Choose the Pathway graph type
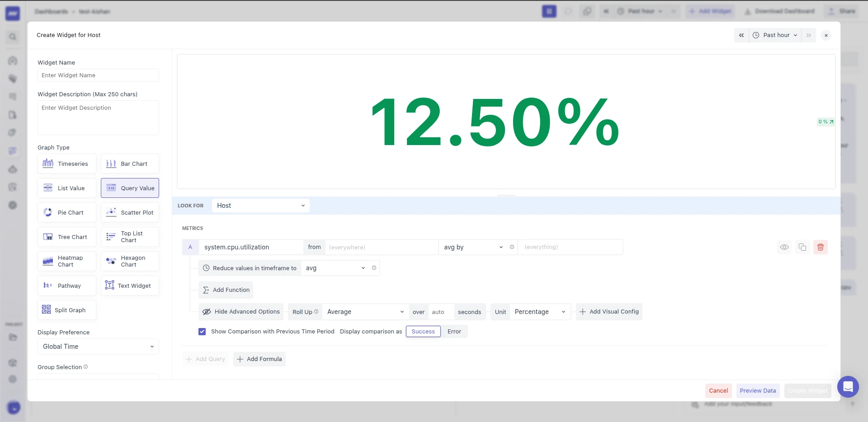The height and width of the screenshot is (422, 868). pyautogui.click(x=67, y=286)
